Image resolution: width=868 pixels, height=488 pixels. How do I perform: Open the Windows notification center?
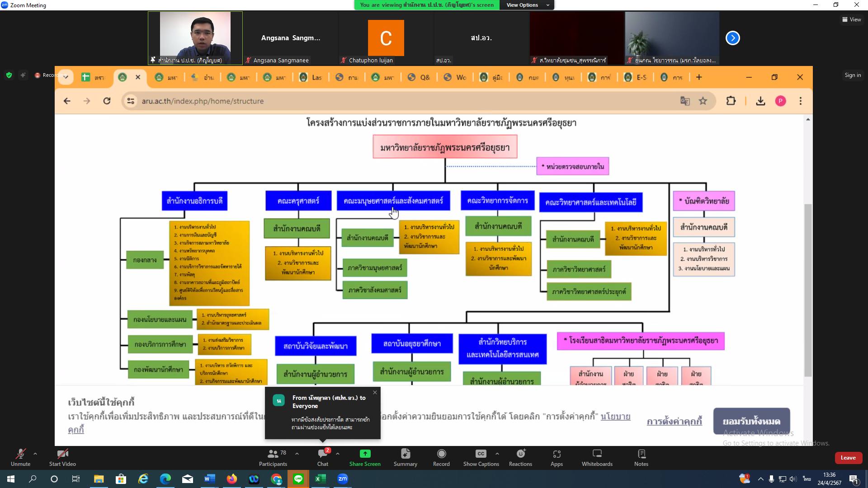point(854,479)
